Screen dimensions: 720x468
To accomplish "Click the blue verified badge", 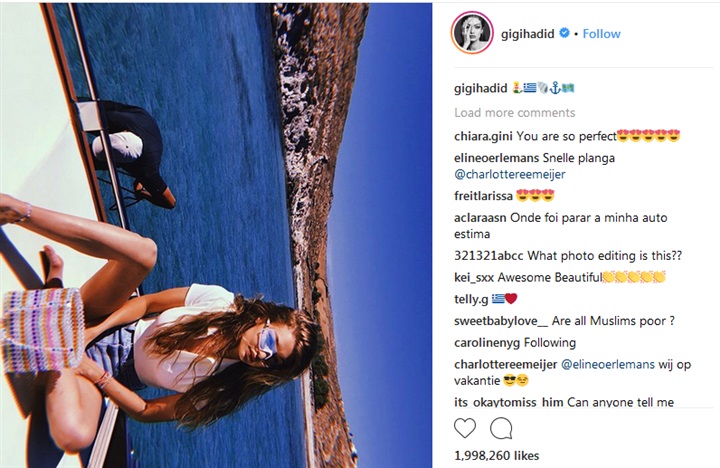I will [565, 33].
